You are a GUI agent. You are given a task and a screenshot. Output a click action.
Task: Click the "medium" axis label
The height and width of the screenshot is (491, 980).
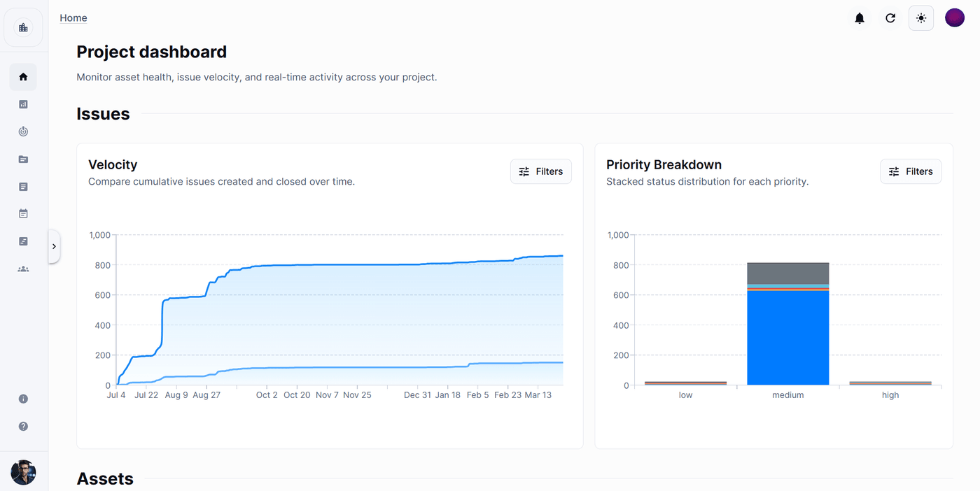(x=788, y=395)
